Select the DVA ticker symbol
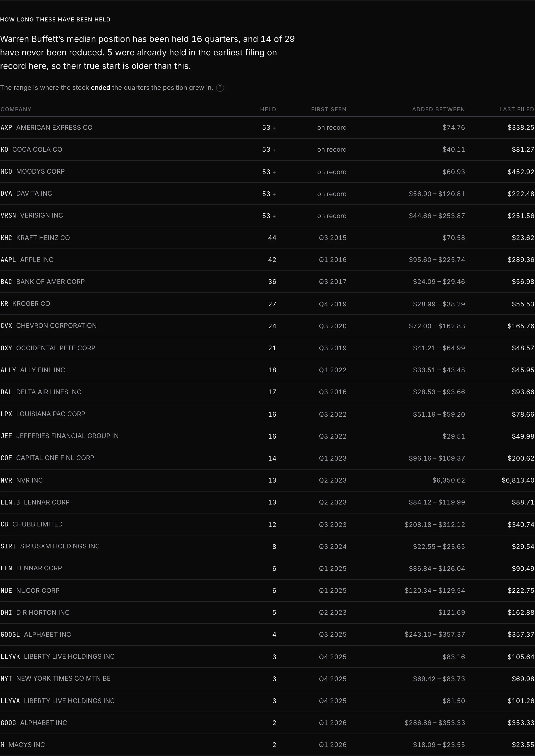This screenshot has height=756, width=535. click(x=6, y=193)
